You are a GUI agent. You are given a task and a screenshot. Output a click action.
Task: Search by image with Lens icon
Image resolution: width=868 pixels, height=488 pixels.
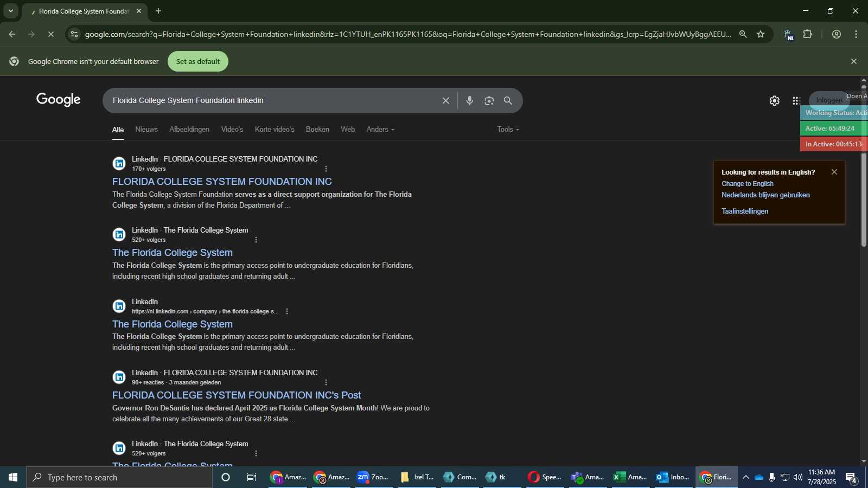(x=489, y=100)
